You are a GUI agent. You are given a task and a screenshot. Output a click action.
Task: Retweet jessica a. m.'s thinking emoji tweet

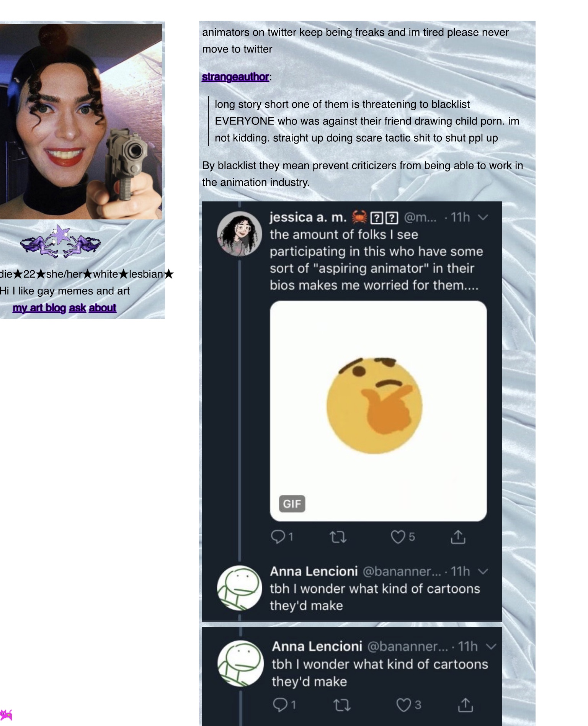[338, 537]
